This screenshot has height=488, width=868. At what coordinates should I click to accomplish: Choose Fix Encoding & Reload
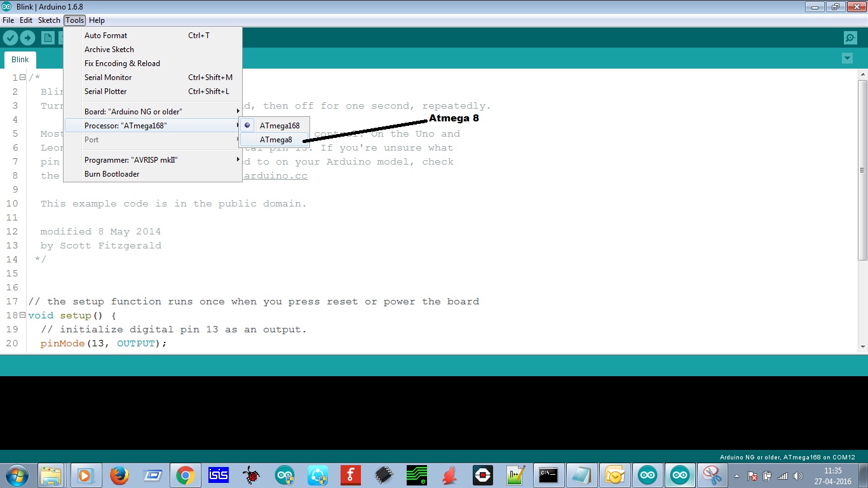[x=153, y=64]
